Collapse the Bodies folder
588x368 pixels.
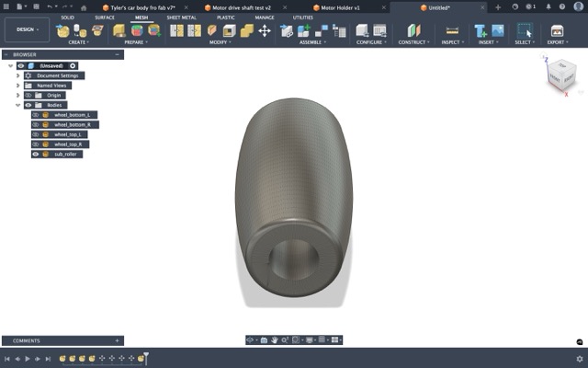coord(17,105)
